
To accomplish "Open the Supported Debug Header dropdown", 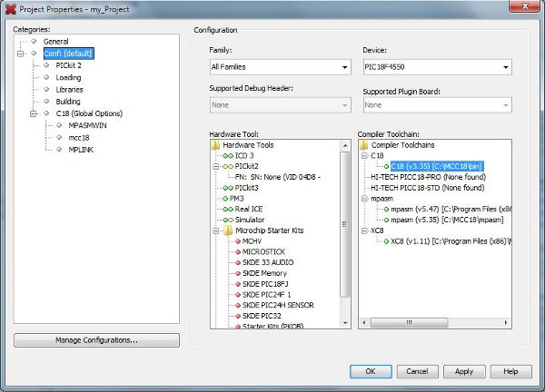I will (x=280, y=105).
